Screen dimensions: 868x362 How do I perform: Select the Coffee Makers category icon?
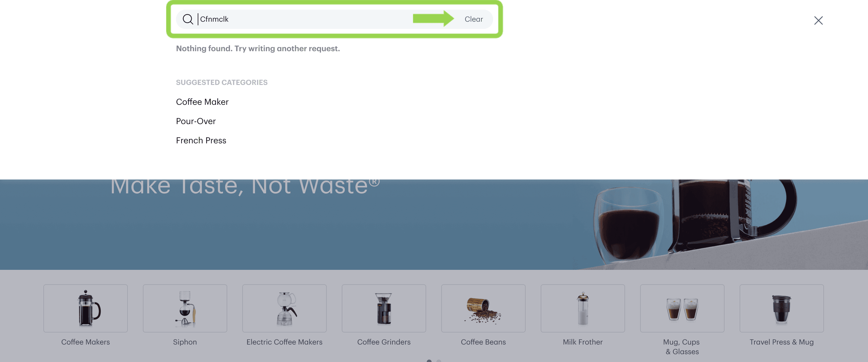pos(85,308)
